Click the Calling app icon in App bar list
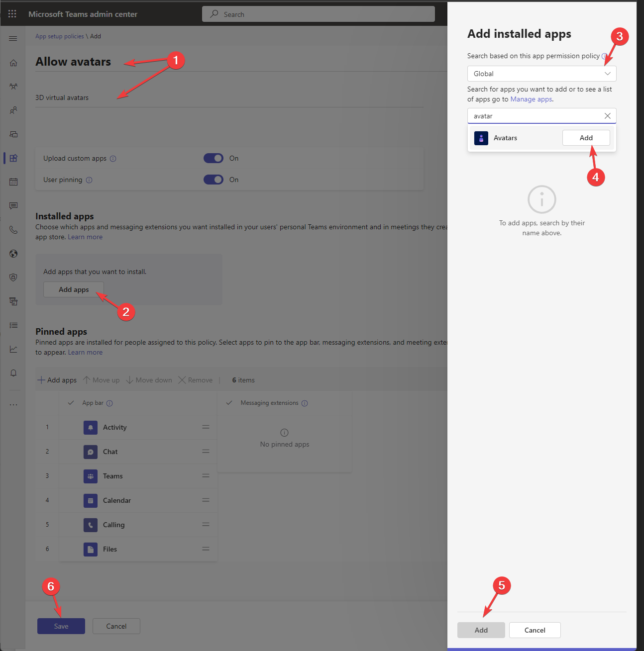Image resolution: width=644 pixels, height=651 pixels. click(91, 525)
